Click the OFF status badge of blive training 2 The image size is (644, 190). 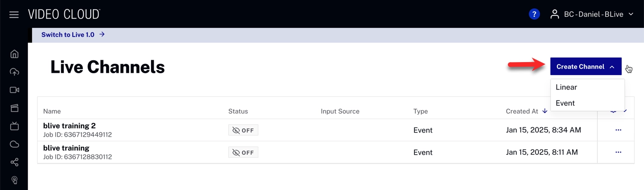tap(243, 130)
